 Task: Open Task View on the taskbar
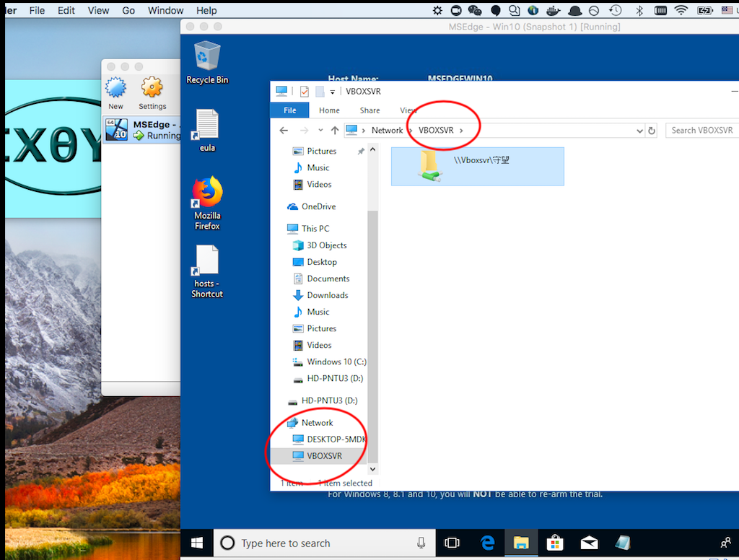coord(452,543)
